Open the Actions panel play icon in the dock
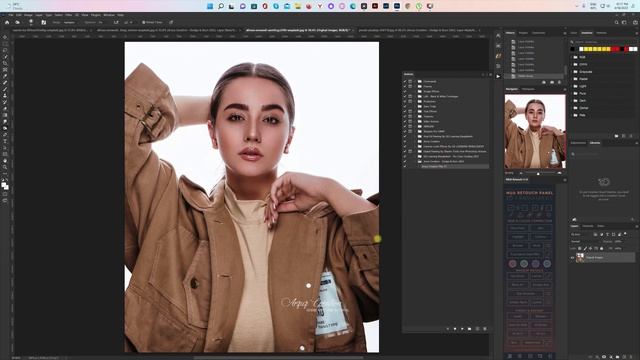This screenshot has width=640, height=360. point(498,76)
